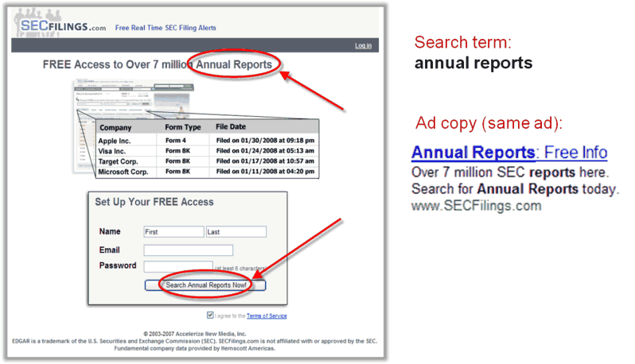
Task: Click the www.SECFilings.com ad URL
Action: (x=476, y=206)
